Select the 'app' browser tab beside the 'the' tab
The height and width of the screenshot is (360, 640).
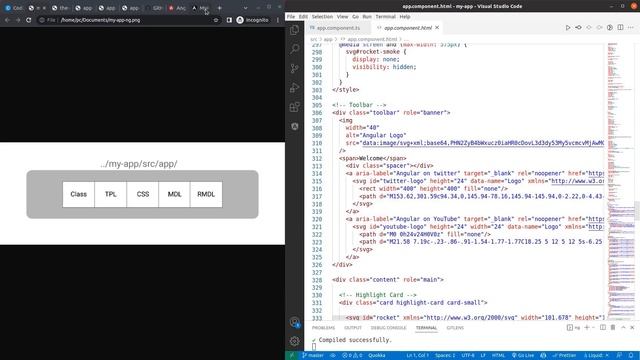[83, 8]
